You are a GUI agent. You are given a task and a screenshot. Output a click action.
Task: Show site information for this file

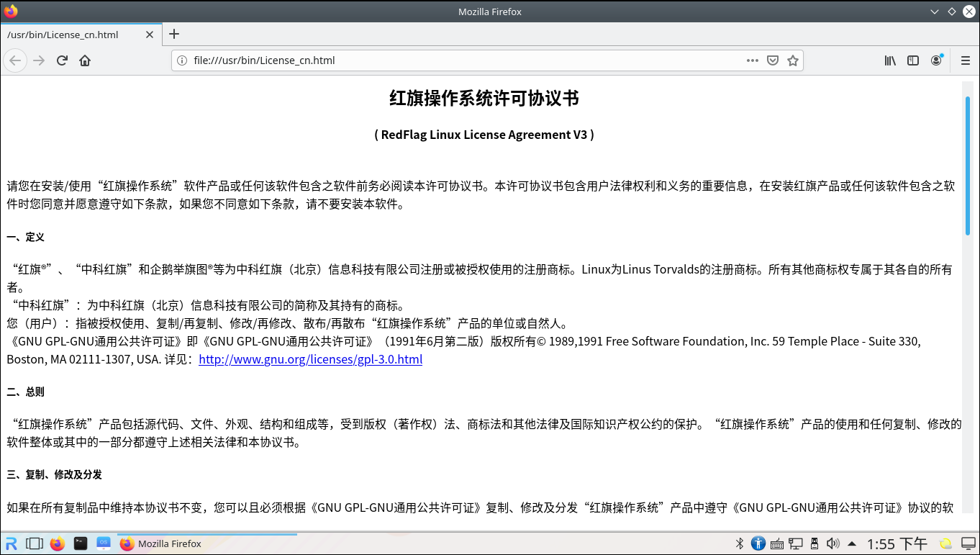tap(182, 60)
